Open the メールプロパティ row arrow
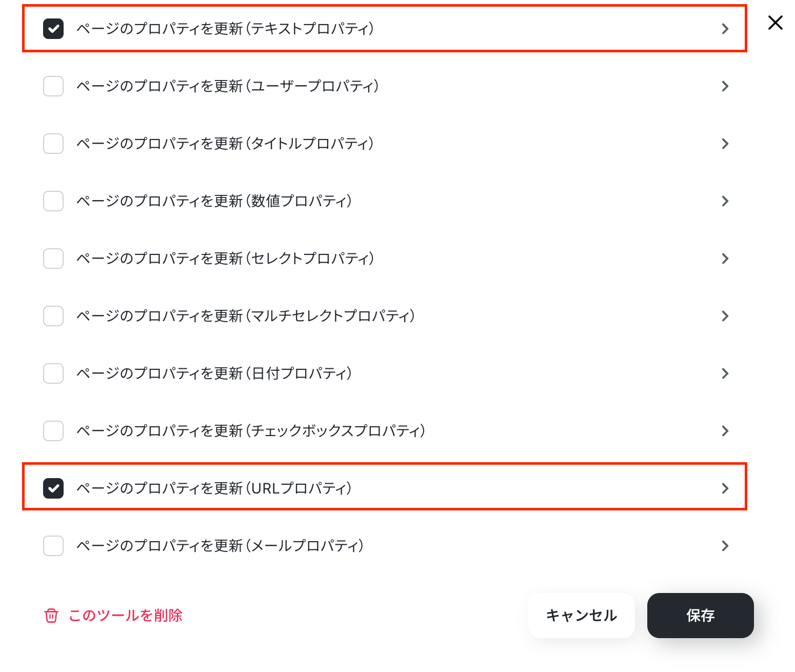Screen dimensions: 795x672 [x=725, y=546]
